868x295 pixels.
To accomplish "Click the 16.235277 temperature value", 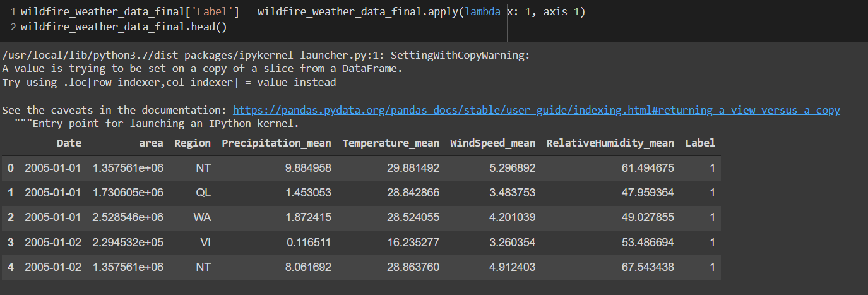I will point(413,243).
